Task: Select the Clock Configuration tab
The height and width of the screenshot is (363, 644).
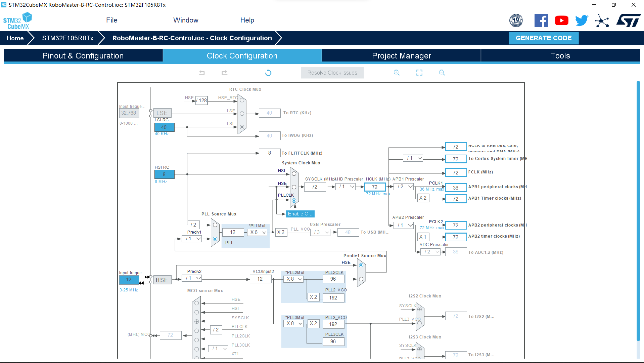Action: coord(242,56)
